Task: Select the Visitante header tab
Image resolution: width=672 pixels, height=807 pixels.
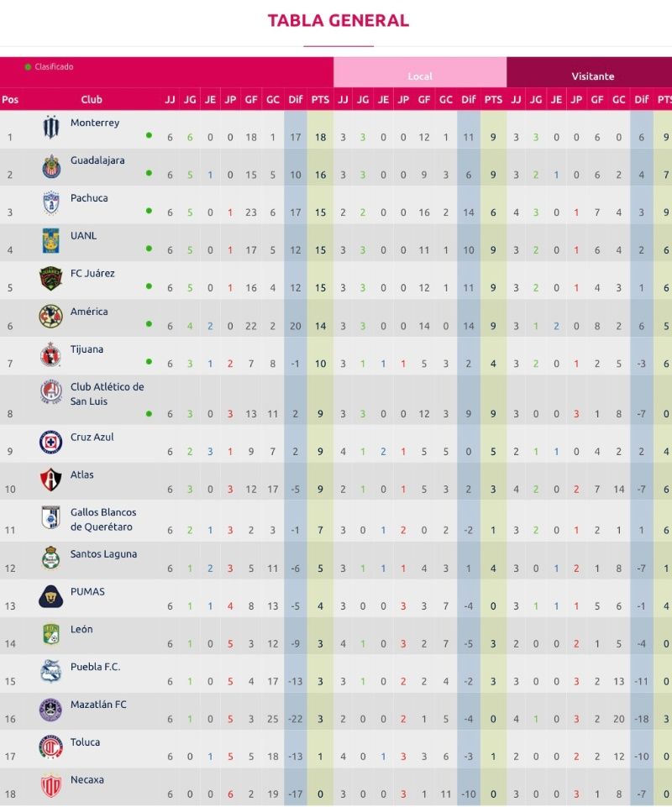Action: (593, 76)
